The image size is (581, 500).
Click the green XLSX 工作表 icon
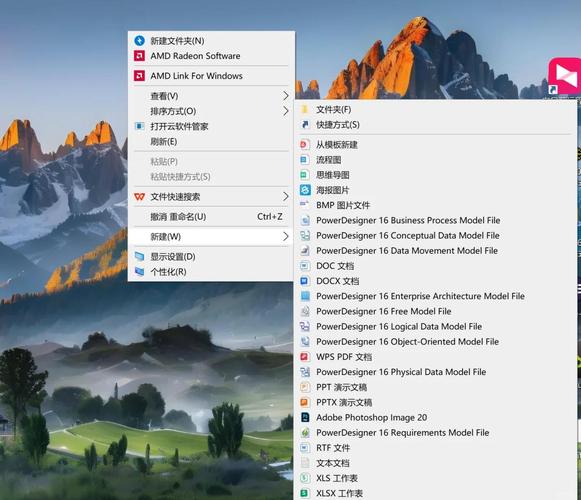pos(305,493)
